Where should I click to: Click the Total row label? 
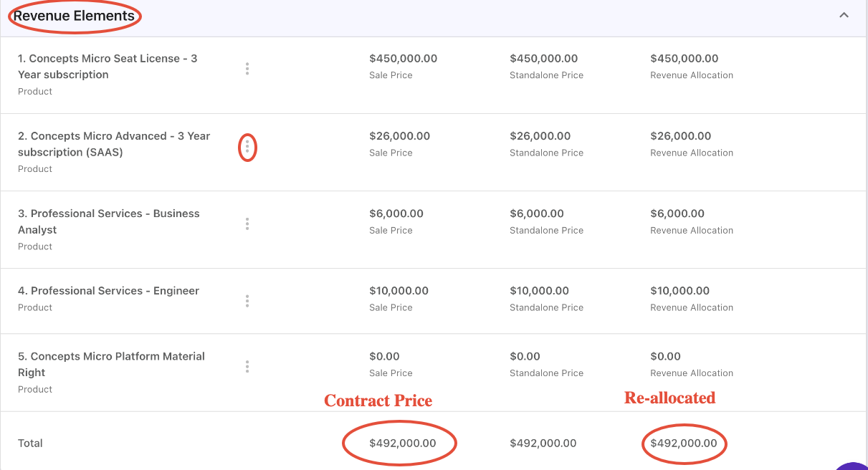pyautogui.click(x=30, y=443)
